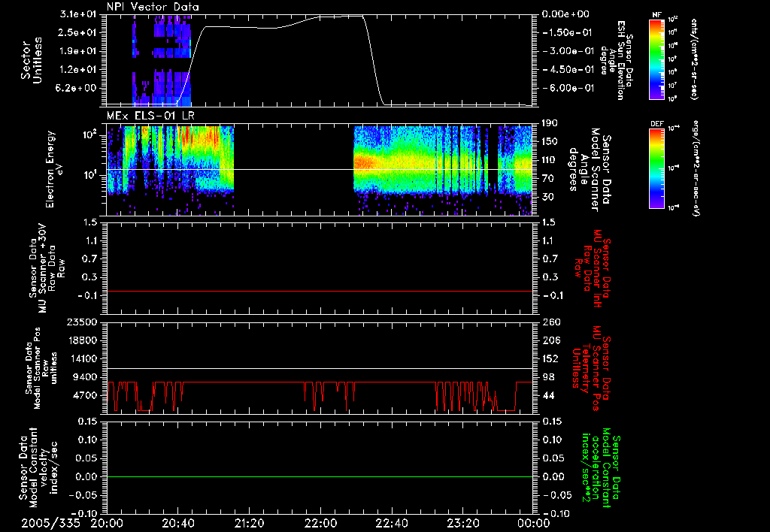This screenshot has height=532, width=770.
Task: Click the '98' telemetry tick value
Action: (x=548, y=377)
